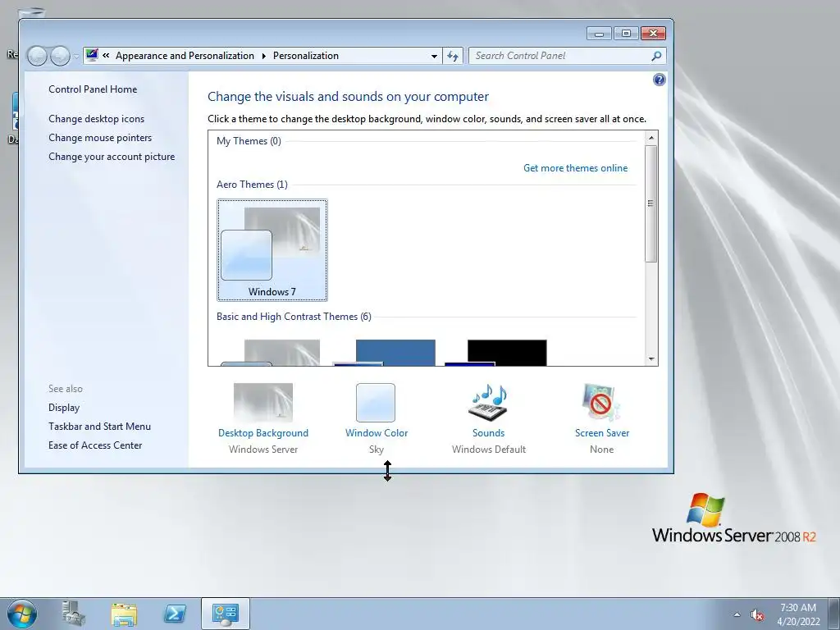Click the Refresh button in address bar
Screen dimensions: 840x630
pos(453,56)
